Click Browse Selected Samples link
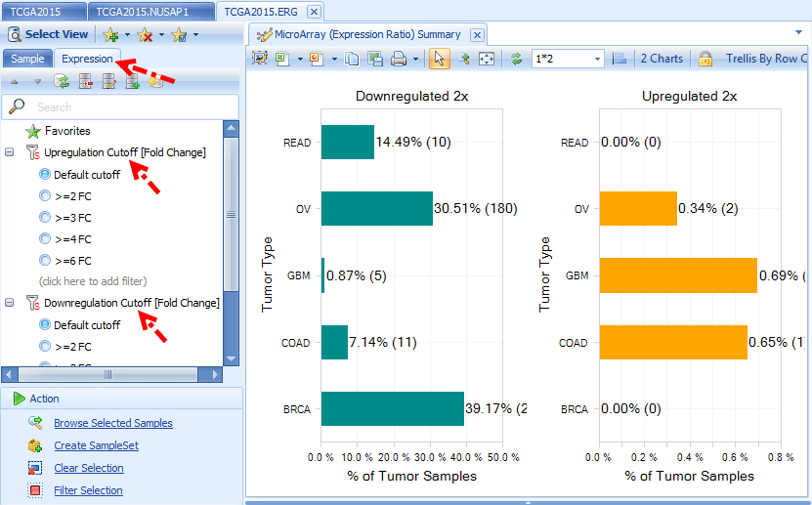This screenshot has width=812, height=505. click(x=113, y=423)
